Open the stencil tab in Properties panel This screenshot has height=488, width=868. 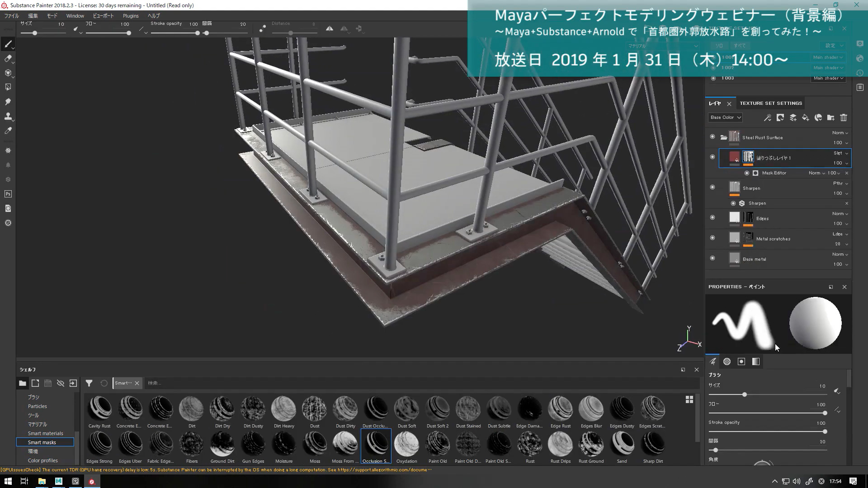click(741, 361)
